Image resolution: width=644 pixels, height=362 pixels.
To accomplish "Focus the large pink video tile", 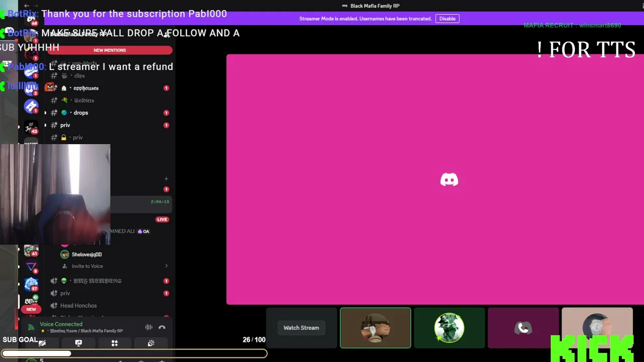I will click(435, 179).
